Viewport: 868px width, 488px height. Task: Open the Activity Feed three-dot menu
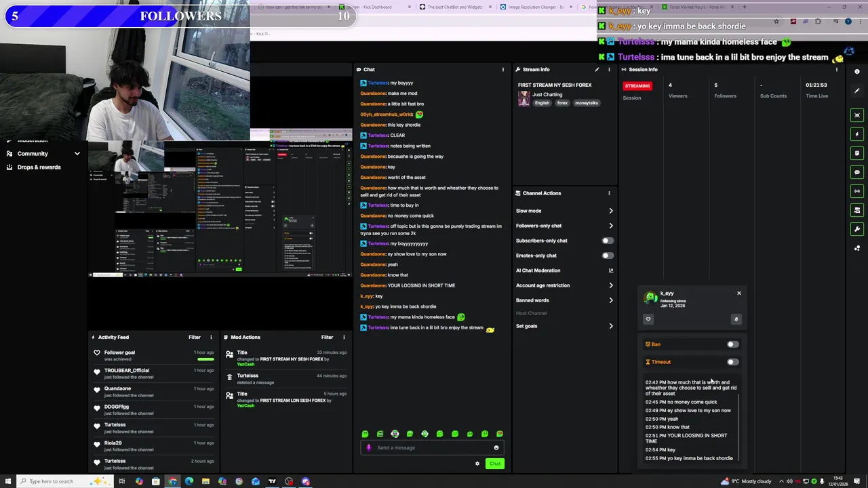[x=211, y=337]
